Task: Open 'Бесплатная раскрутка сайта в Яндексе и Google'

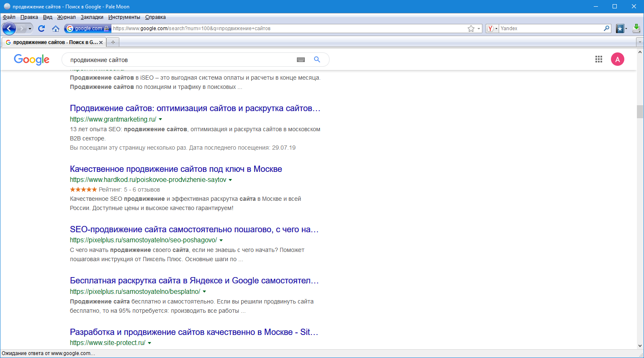Action: [x=194, y=281]
